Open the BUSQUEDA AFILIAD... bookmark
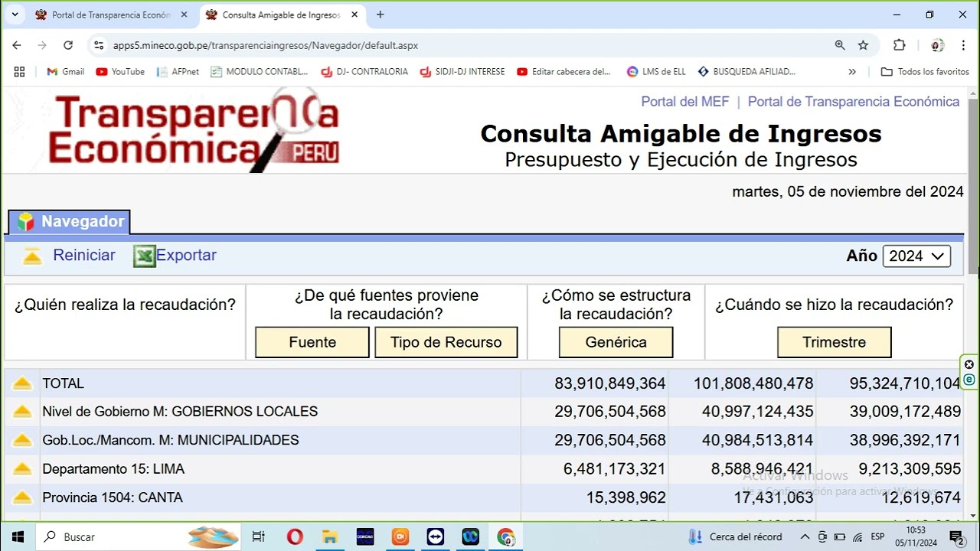The height and width of the screenshot is (551, 980). pyautogui.click(x=746, y=71)
